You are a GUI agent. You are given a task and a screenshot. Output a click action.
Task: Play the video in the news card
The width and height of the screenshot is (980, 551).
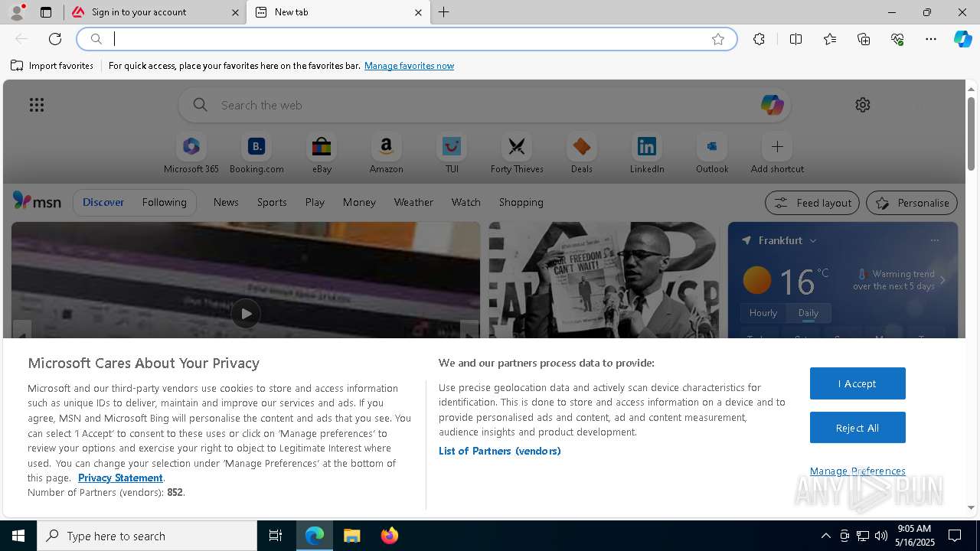coord(246,314)
